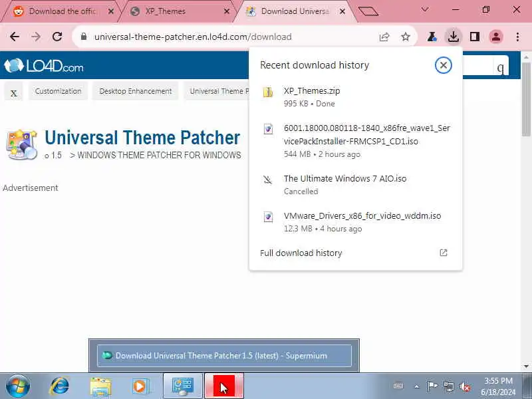Open the clock showing 3:55 PM
This screenshot has height=399, width=532.
pos(497,386)
